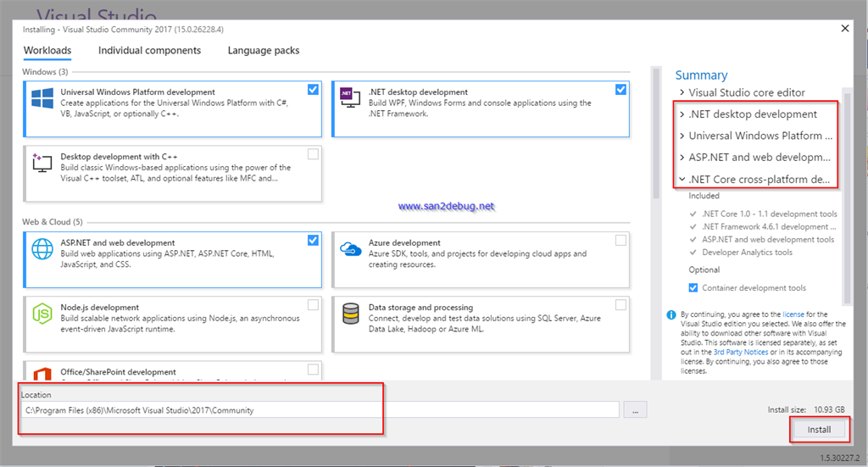Click the ASP.NET globe icon

coord(42,248)
